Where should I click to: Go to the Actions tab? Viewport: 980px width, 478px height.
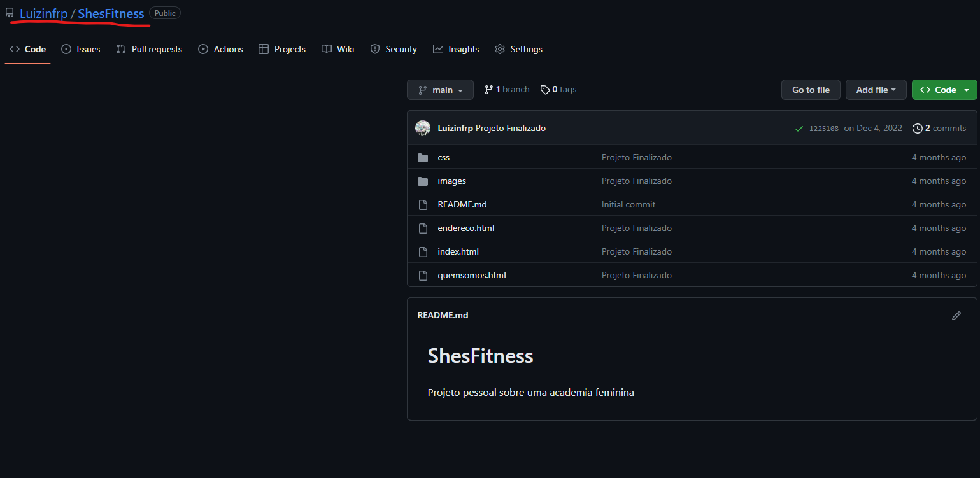tap(220, 49)
